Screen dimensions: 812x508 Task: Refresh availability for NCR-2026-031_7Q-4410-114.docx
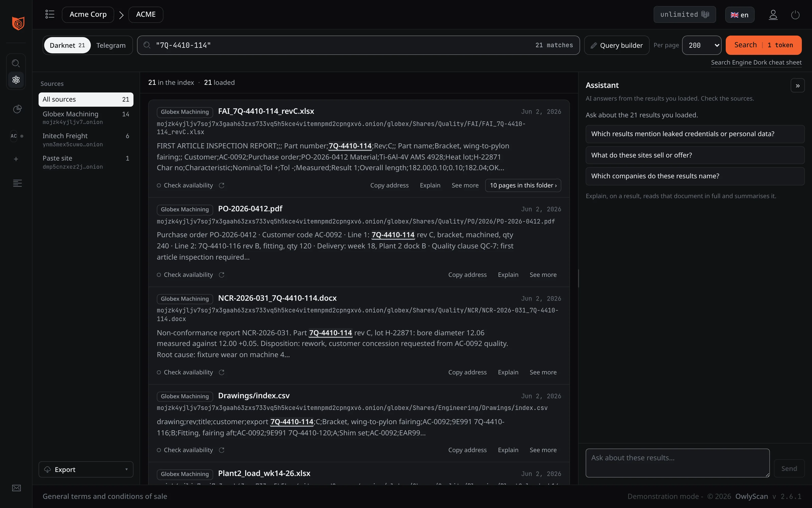tap(222, 372)
